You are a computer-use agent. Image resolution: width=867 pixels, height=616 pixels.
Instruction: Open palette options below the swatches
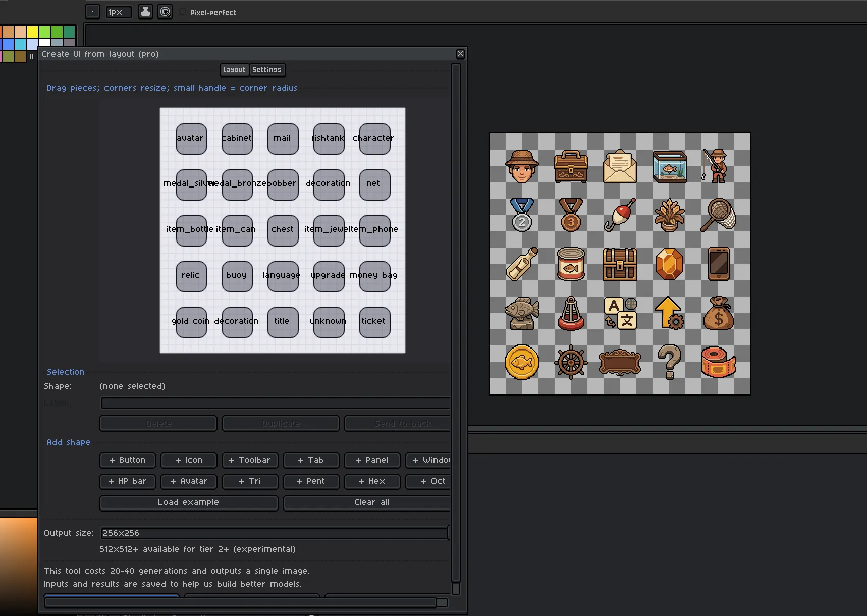coord(32,57)
